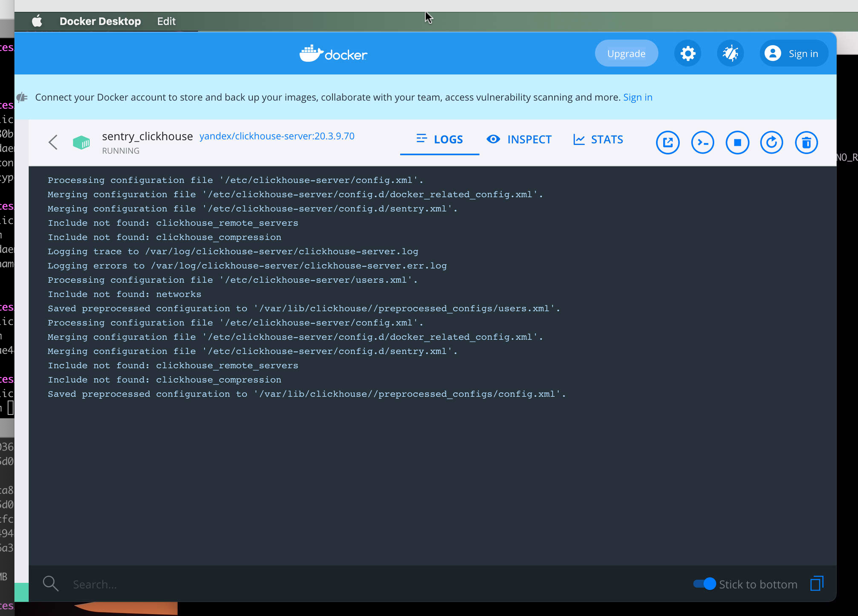
Task: Restart the sentry_clickhouse container
Action: [771, 143]
